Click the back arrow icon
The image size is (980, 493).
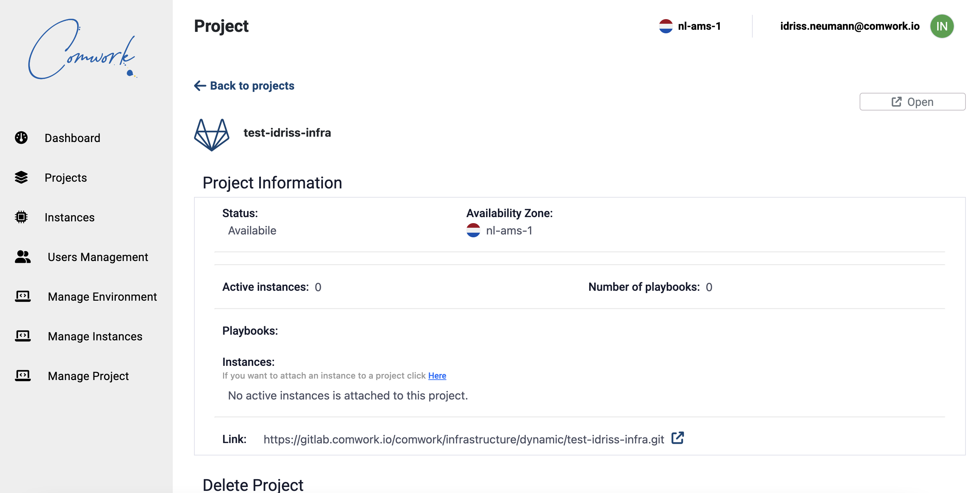point(200,86)
